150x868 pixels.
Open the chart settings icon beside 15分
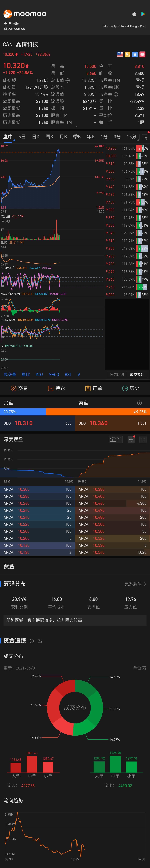145,137
